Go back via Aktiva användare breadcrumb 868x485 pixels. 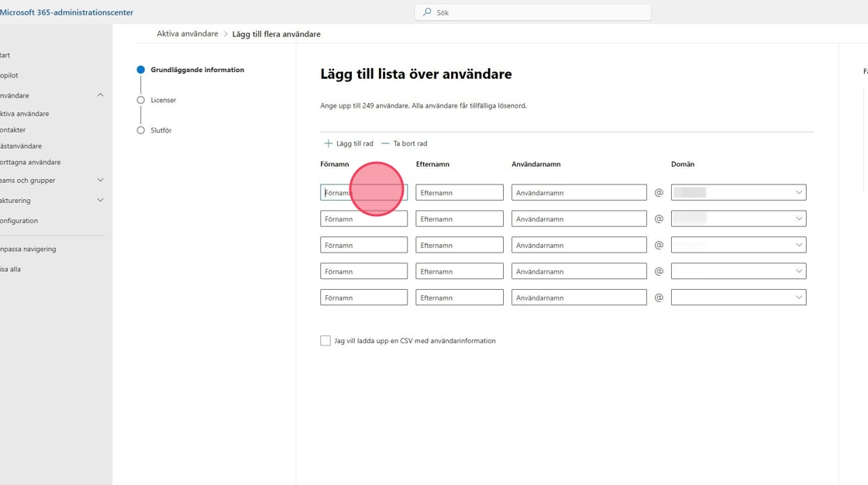188,34
